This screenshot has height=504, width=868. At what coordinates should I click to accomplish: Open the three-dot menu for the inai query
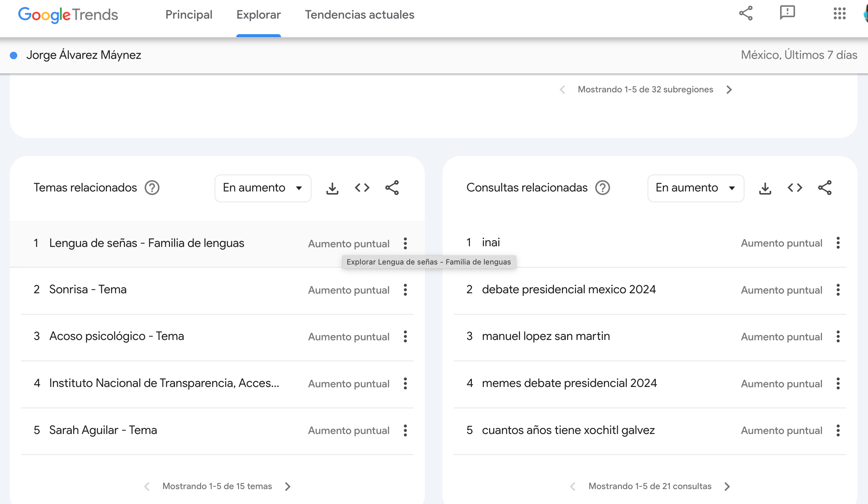[838, 243]
